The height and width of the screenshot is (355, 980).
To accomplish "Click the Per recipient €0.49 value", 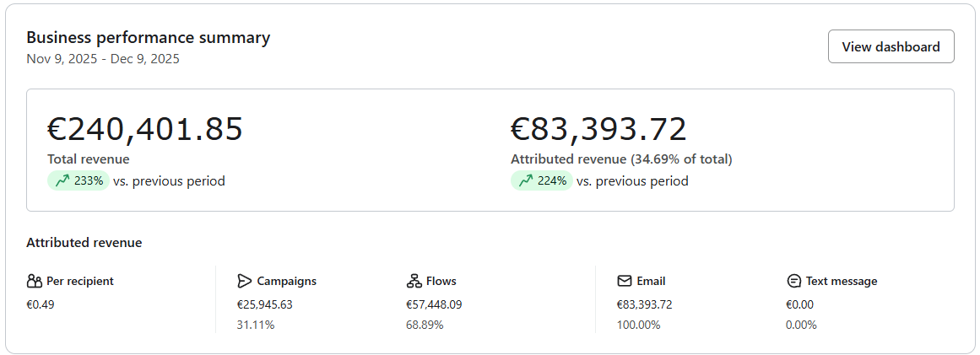I will (40, 304).
